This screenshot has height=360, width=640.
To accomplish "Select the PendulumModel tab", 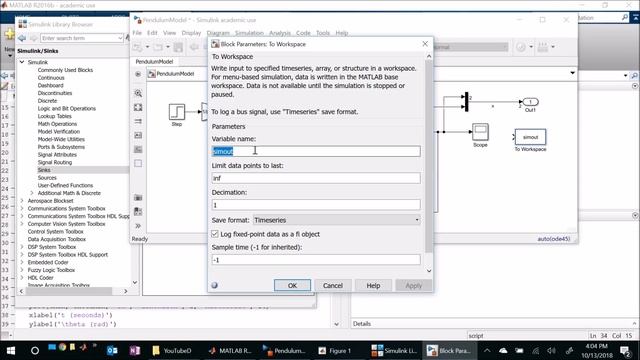I will click(154, 61).
